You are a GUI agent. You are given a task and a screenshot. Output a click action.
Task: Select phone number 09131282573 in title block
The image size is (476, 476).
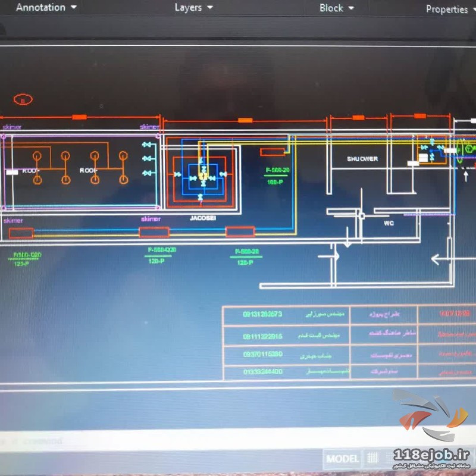point(262,314)
